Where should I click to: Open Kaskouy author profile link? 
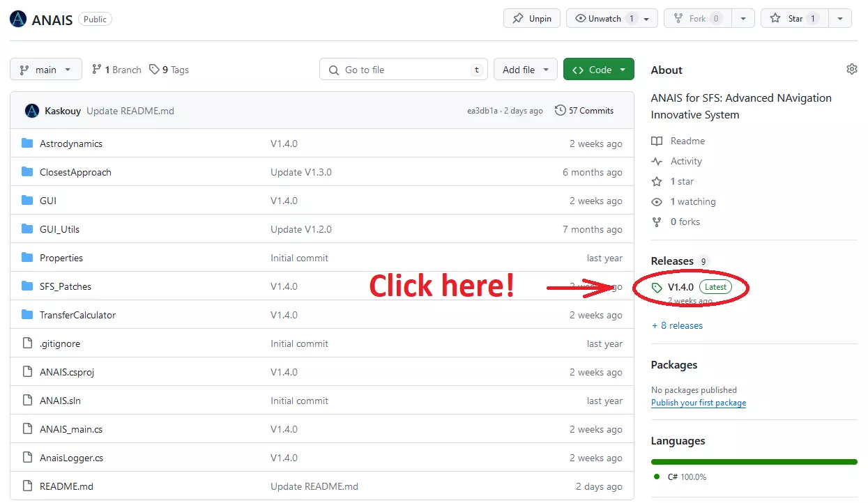tap(63, 111)
